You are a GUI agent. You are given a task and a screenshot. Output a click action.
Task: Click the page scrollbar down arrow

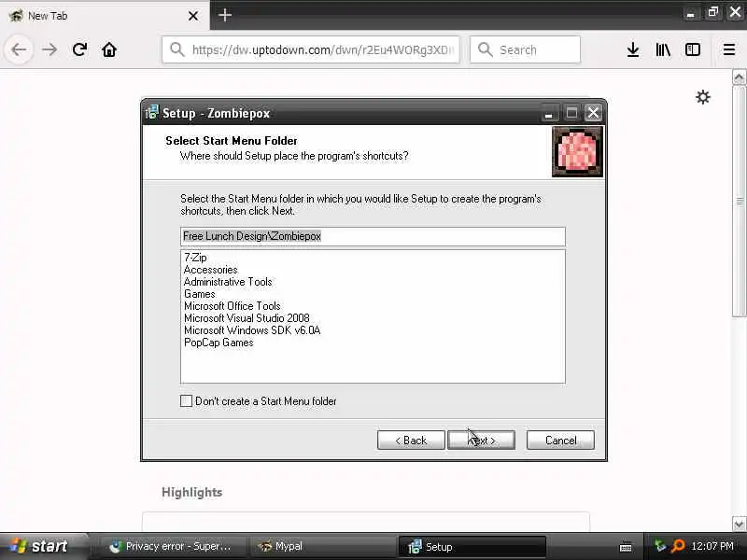tap(739, 524)
